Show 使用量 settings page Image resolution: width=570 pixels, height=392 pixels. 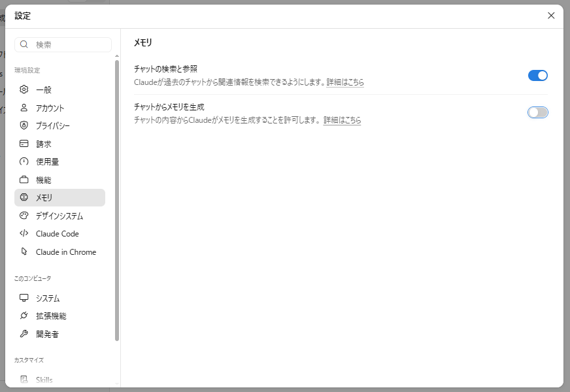point(59,161)
